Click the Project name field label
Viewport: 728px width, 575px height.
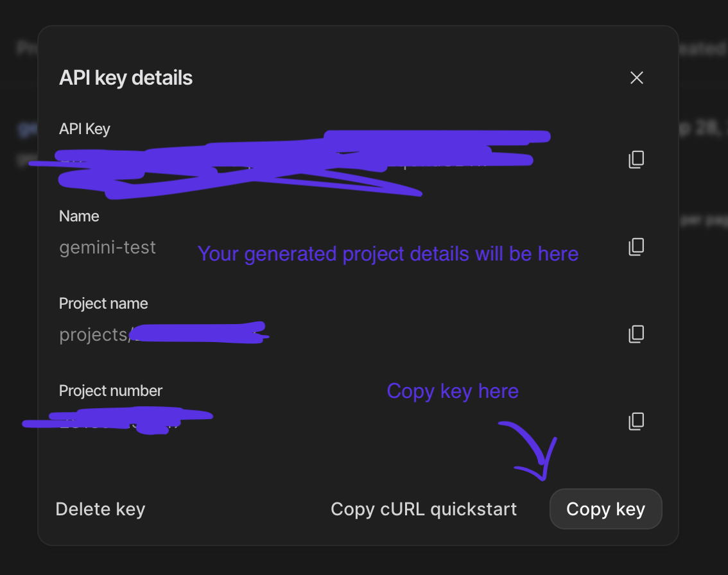coord(103,304)
